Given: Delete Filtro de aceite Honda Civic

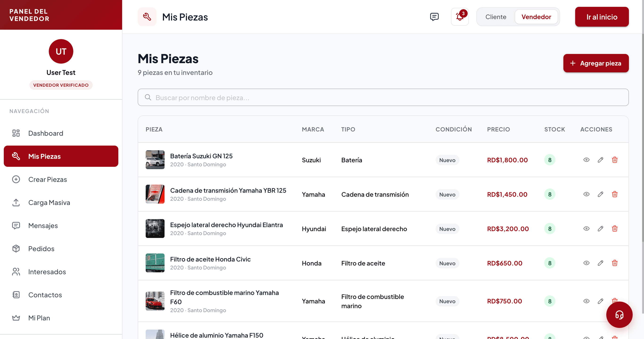Looking at the screenshot, I should pyautogui.click(x=615, y=263).
